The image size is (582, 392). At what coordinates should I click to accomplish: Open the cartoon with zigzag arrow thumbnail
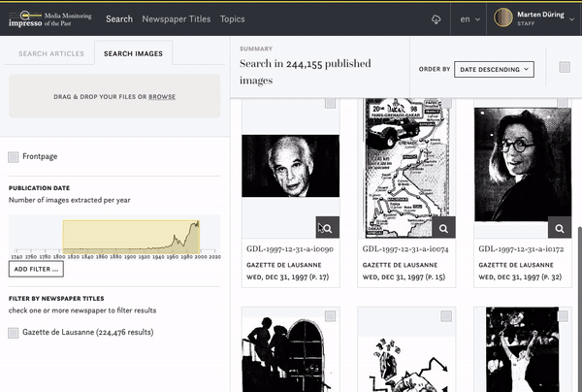tap(406, 365)
